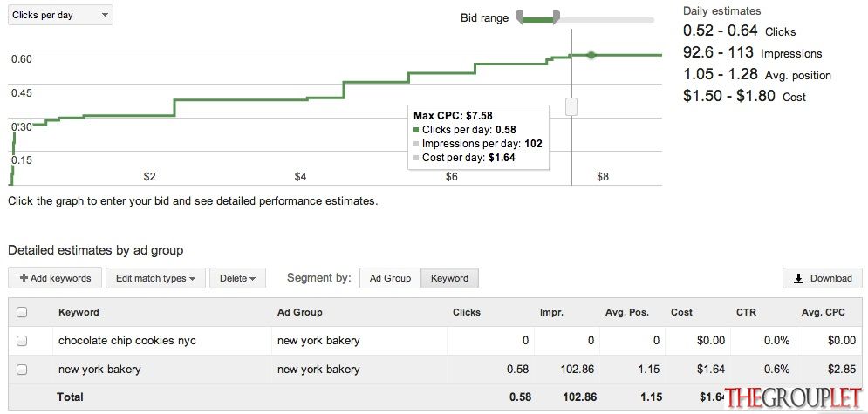Click the $8 axis label on graph

click(602, 178)
